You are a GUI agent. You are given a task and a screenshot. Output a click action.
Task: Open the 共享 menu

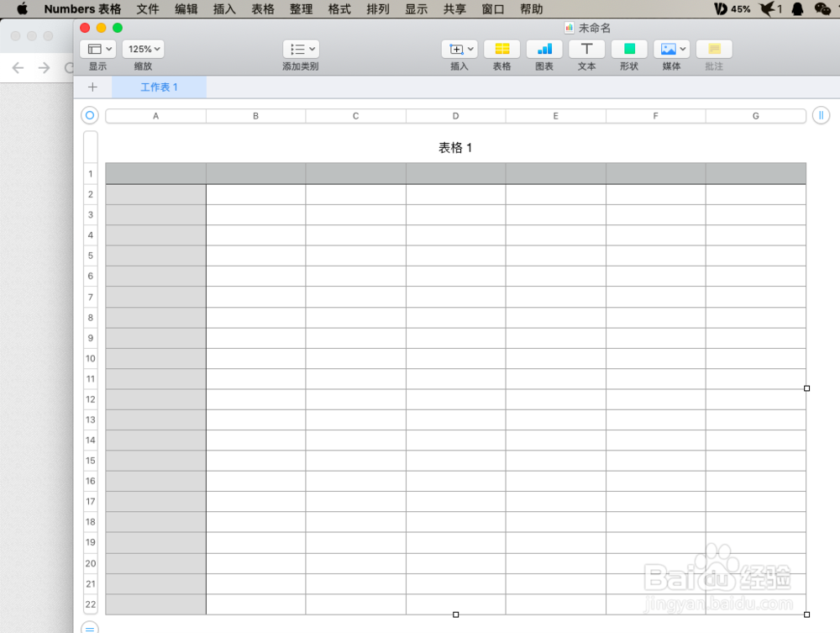pyautogui.click(x=454, y=8)
